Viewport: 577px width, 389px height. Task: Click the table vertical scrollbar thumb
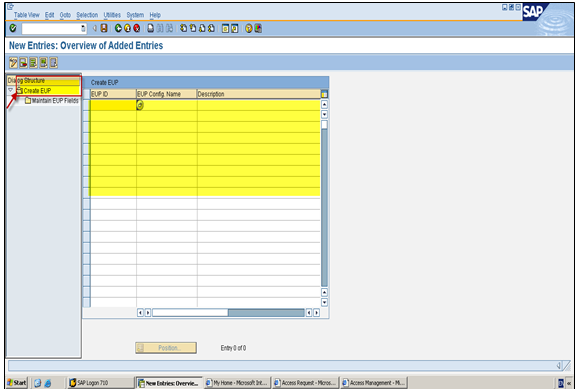(x=325, y=125)
